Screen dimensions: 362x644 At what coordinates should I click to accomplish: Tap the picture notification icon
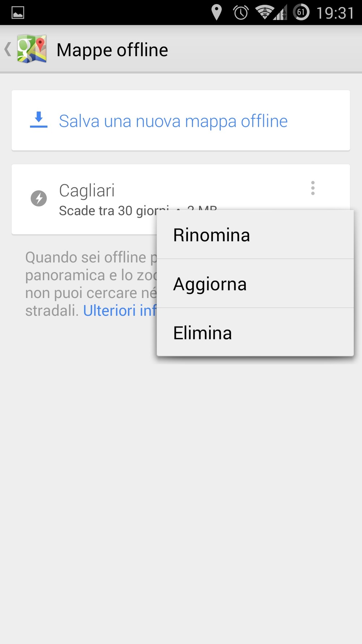18,13
